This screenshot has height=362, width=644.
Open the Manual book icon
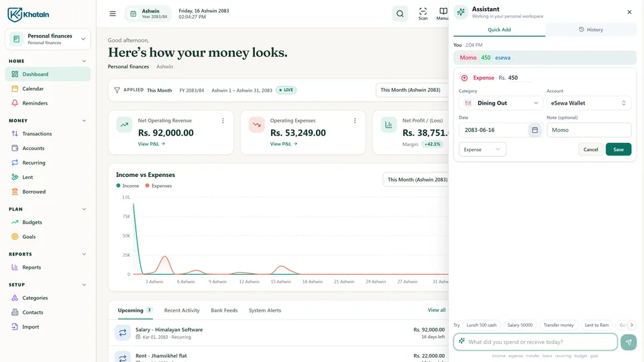click(x=443, y=13)
